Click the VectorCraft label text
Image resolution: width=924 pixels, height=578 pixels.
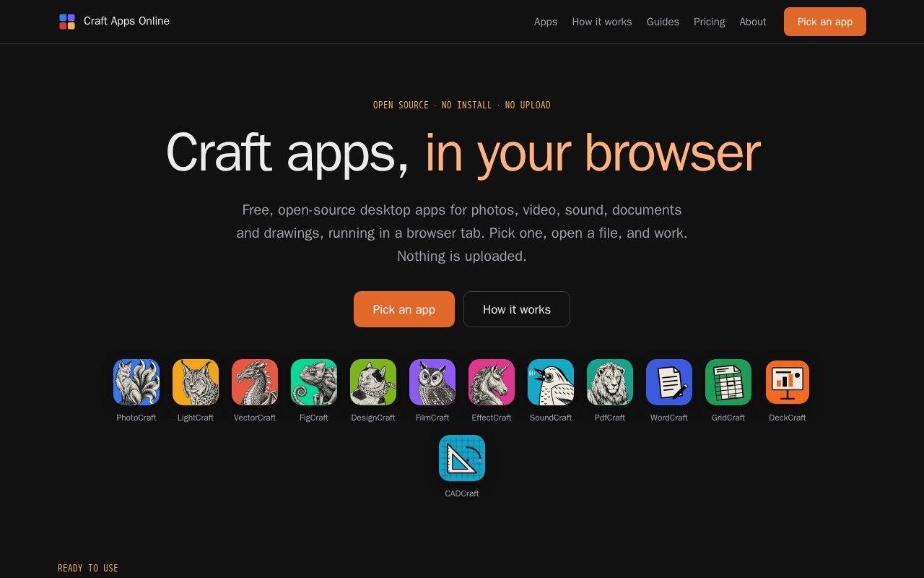point(255,418)
